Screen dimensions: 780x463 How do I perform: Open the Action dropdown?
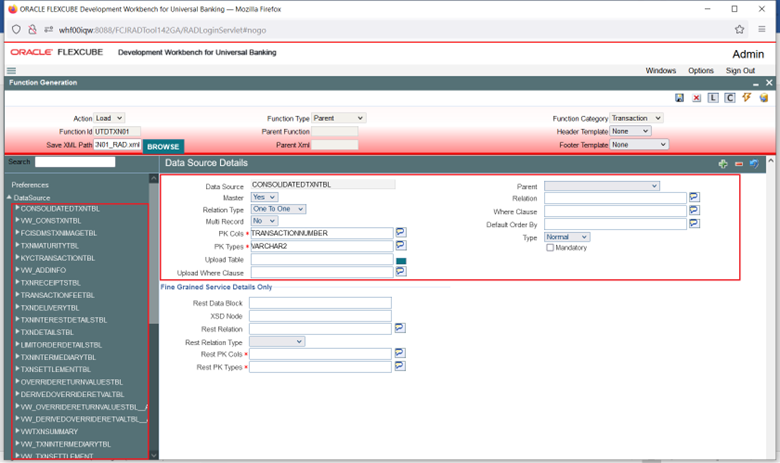[109, 118]
